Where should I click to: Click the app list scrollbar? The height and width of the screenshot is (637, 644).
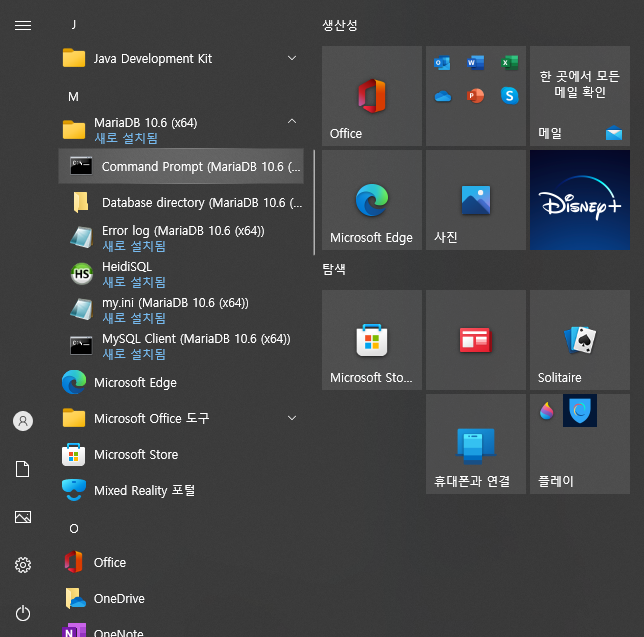314,202
